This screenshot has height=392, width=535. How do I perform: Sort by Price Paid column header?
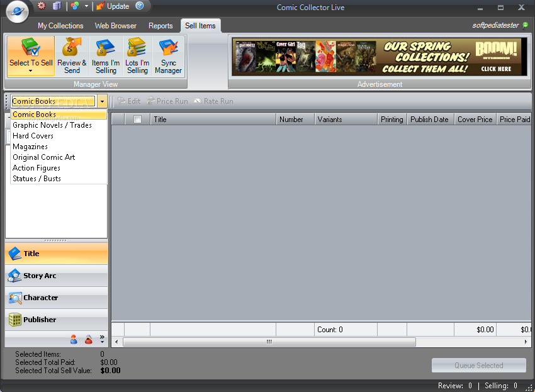[514, 120]
